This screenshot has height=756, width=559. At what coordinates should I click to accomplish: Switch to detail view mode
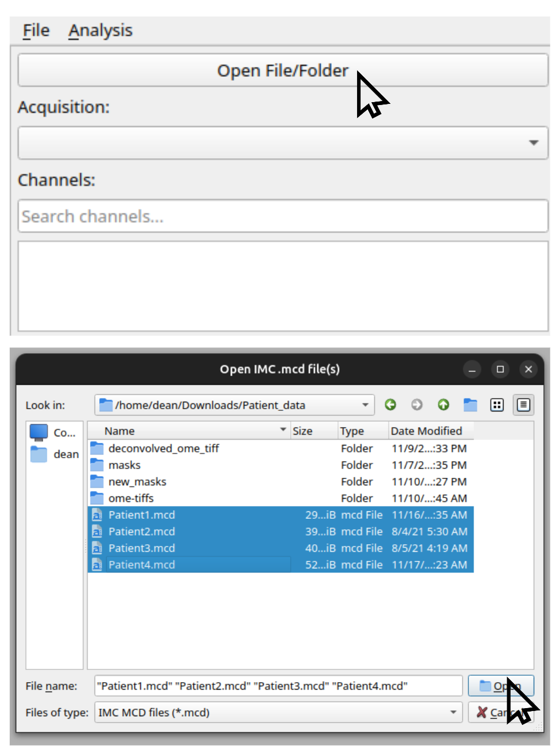523,405
